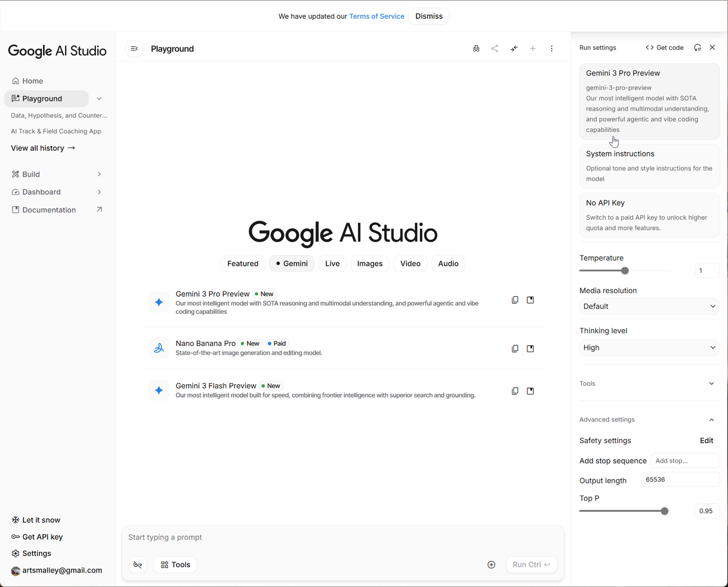Click the 'Start typing a prompt' box
Viewport: 728px width, 587px height.
pos(343,537)
